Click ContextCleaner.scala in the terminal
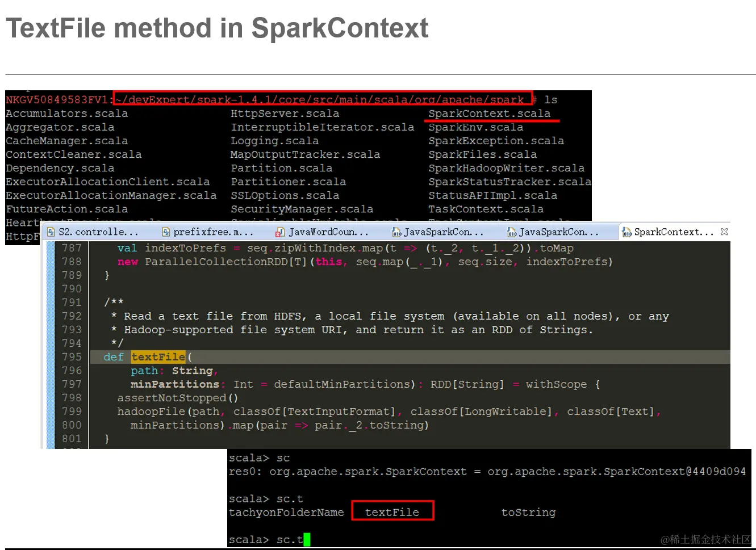Viewport: 756px width, 550px height. pyautogui.click(x=74, y=154)
